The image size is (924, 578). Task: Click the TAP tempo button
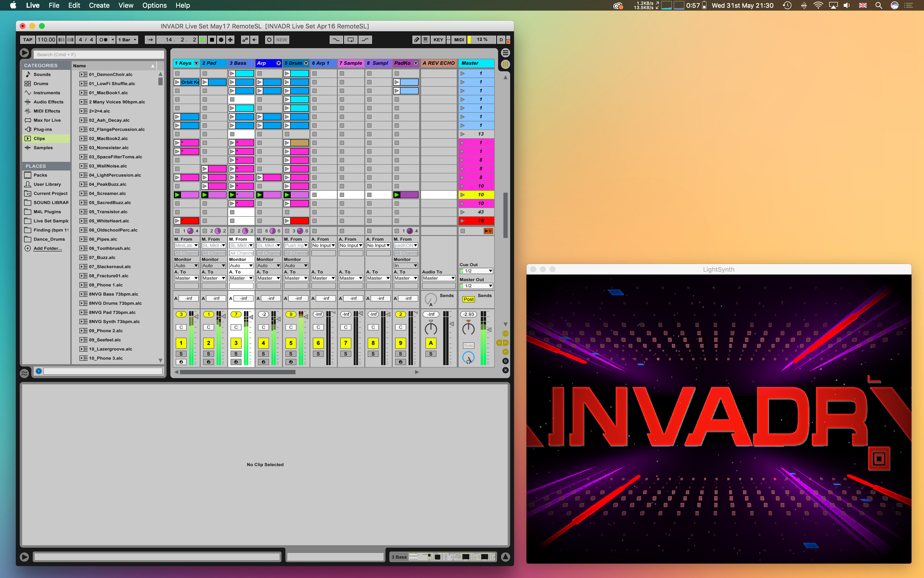[x=27, y=40]
